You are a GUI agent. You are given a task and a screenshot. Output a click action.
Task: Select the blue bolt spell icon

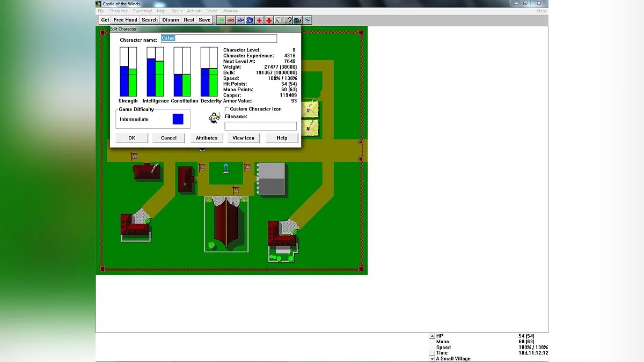click(240, 20)
